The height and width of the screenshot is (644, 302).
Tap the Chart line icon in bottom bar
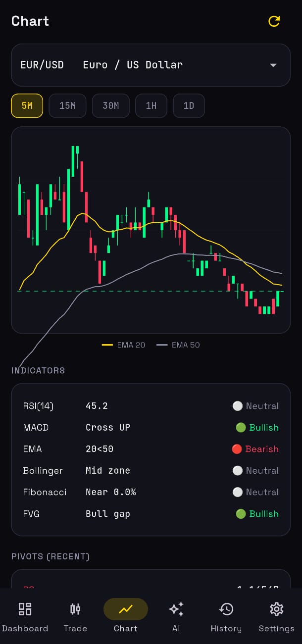coord(126,609)
